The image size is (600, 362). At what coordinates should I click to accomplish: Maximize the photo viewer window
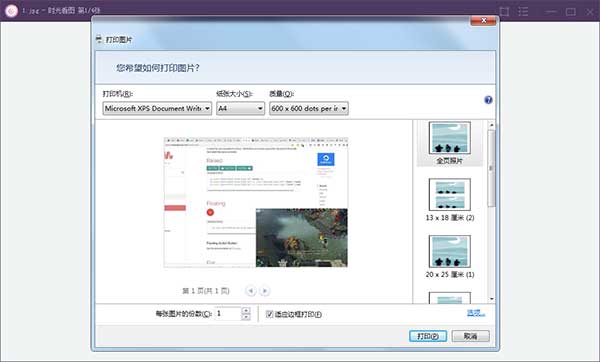[x=571, y=11]
